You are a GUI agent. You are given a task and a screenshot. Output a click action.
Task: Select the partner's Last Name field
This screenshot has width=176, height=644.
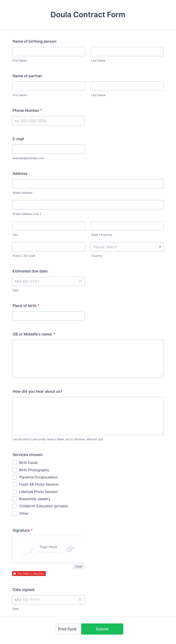tap(127, 86)
